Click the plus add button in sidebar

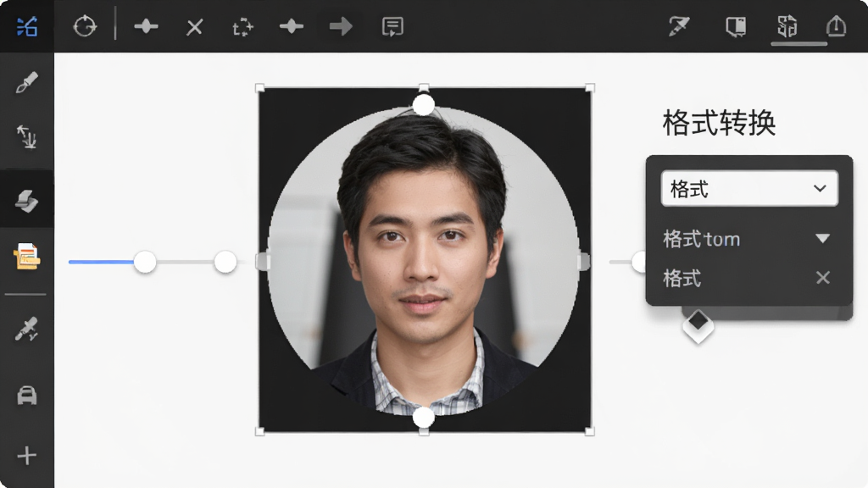coord(26,455)
